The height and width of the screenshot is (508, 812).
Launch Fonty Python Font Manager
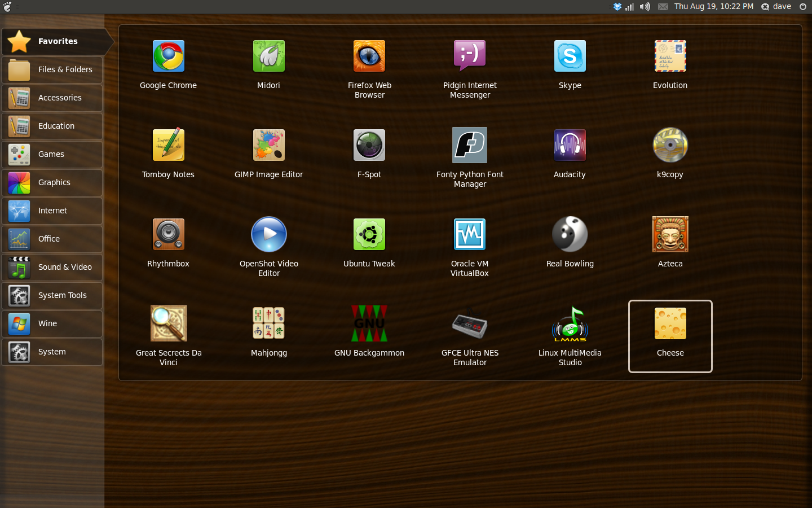(470, 158)
